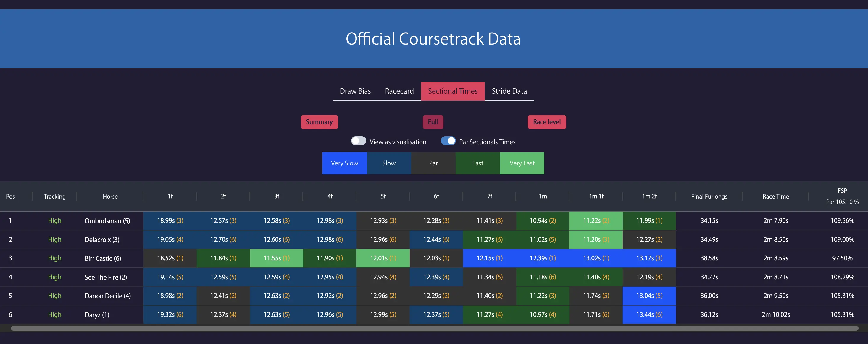
Task: Click the Very Slow legend swatch
Action: (x=344, y=163)
